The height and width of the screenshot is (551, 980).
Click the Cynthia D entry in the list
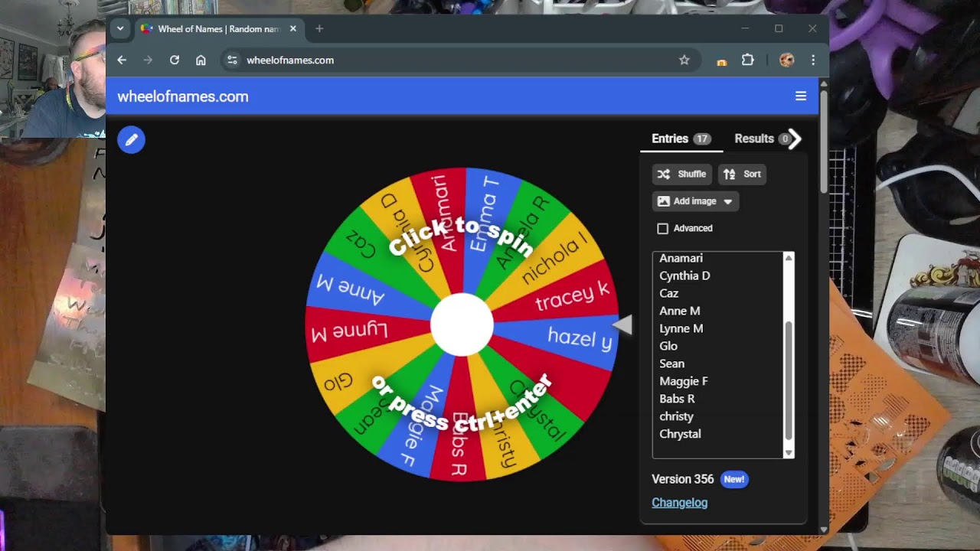tap(684, 275)
